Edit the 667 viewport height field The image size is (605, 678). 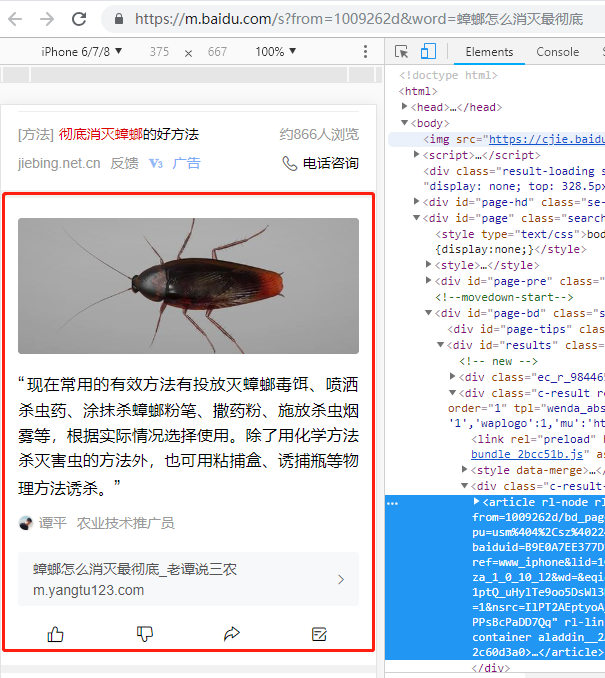[x=217, y=52]
